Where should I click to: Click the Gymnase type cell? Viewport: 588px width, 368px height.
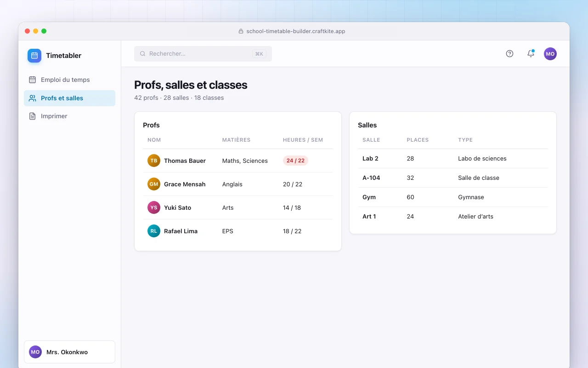tap(471, 197)
